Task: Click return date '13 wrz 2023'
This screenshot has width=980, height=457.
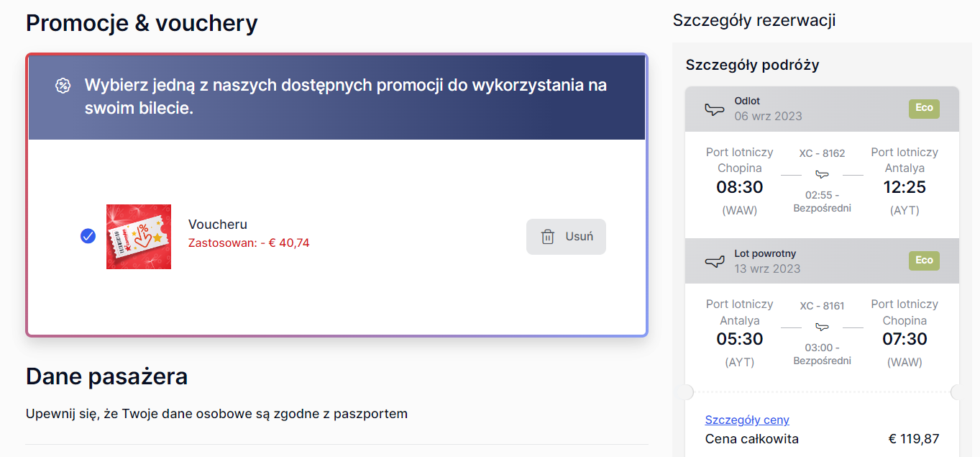Action: pyautogui.click(x=767, y=268)
